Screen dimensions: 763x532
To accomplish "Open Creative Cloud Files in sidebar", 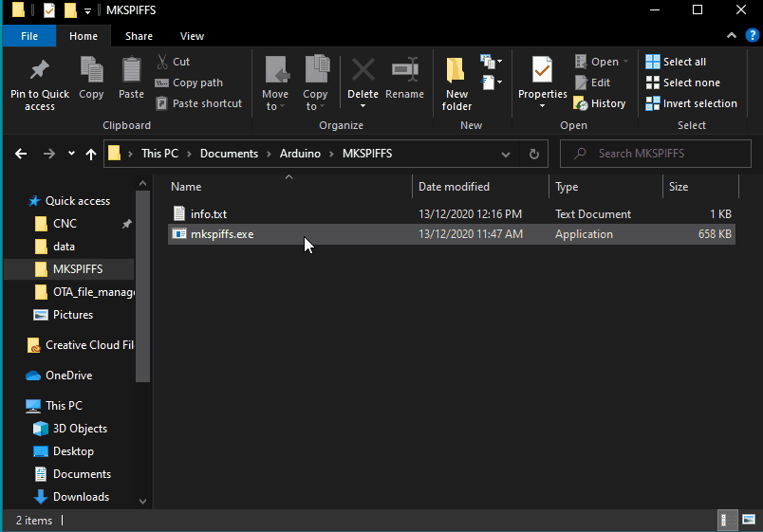I will point(81,345).
